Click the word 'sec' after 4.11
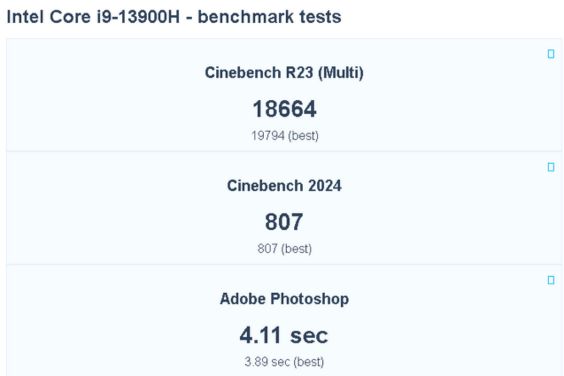The width and height of the screenshot is (564, 376). tap(309, 336)
